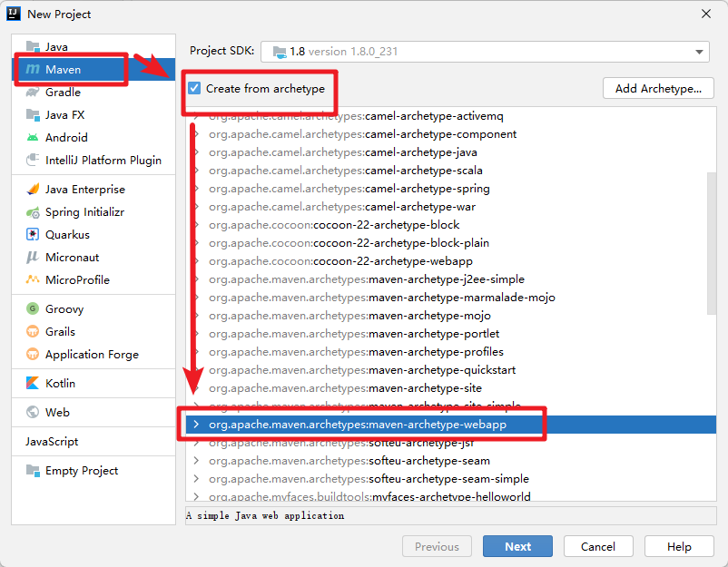
Task: Click the MicroProfile icon
Action: (33, 279)
